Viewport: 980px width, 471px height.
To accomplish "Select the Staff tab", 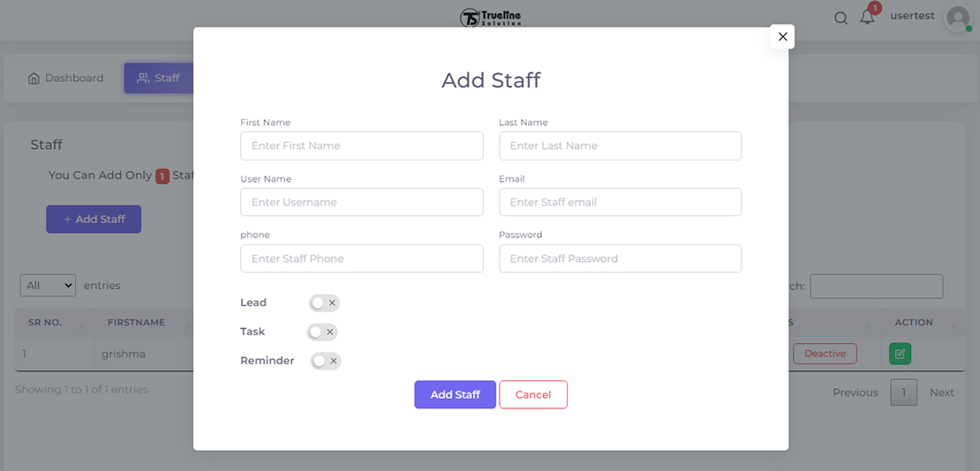I will [158, 78].
